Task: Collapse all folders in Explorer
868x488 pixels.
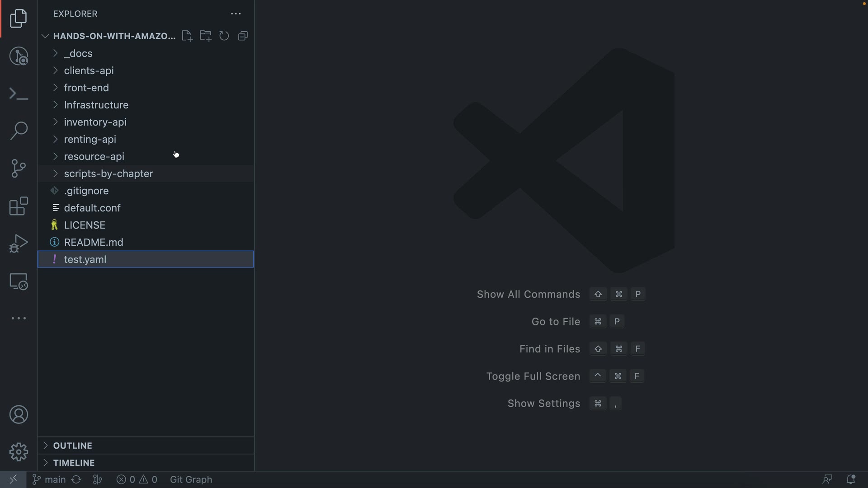Action: point(243,36)
